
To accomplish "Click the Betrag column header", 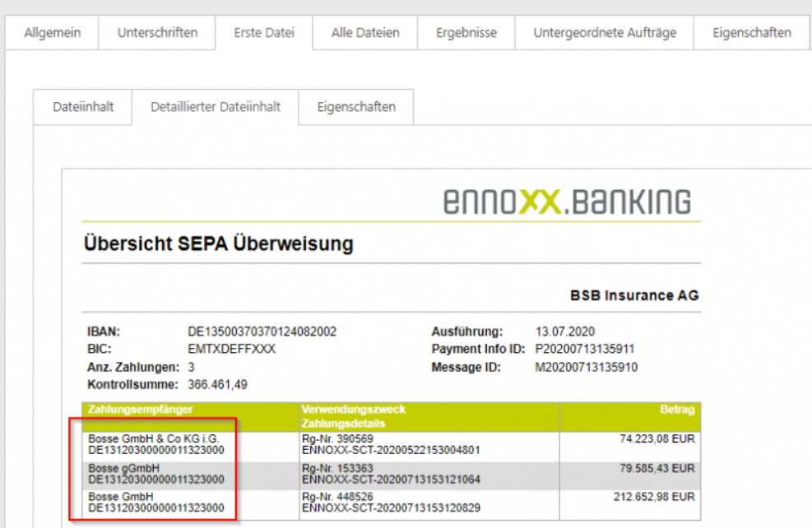I will point(679,409).
